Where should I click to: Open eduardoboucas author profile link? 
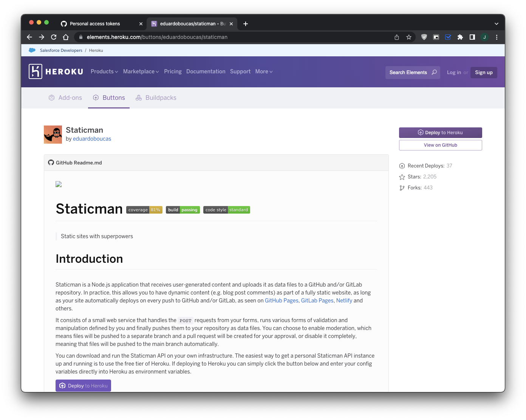tap(92, 139)
